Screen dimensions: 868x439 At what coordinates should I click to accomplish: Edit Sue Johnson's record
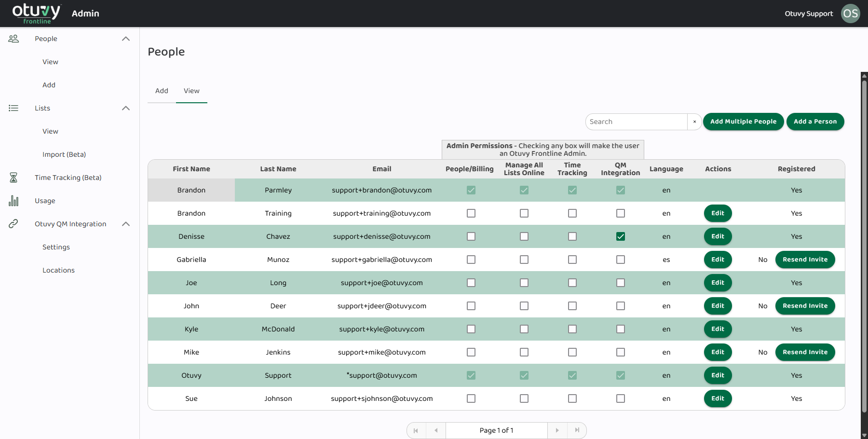718,398
